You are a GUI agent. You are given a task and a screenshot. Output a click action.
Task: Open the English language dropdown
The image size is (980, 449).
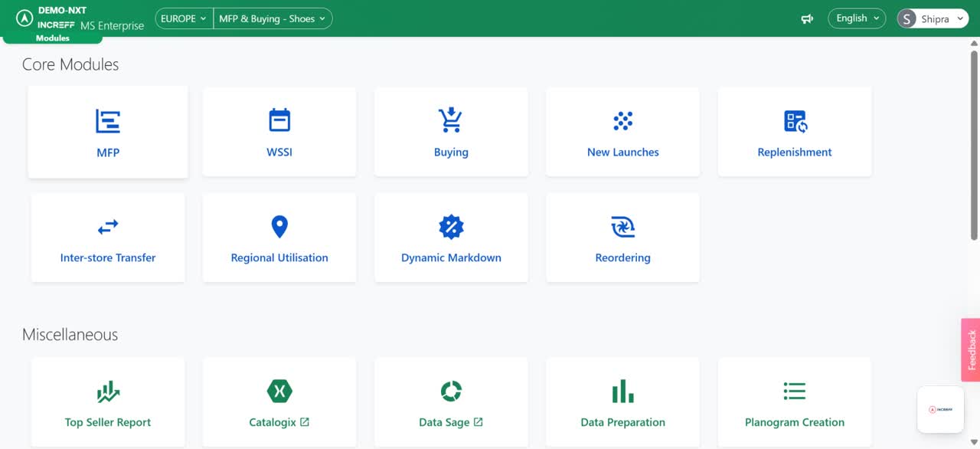point(857,18)
